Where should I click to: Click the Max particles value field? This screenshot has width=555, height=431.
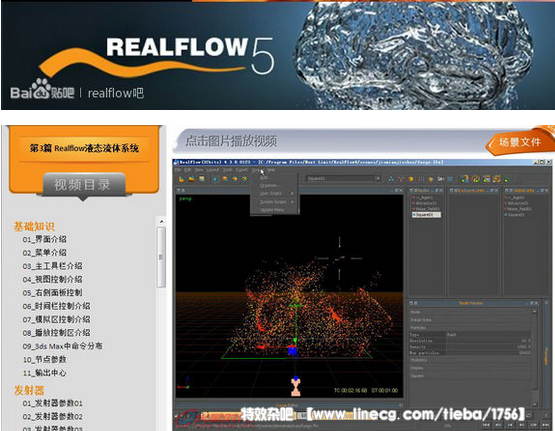[x=488, y=353]
